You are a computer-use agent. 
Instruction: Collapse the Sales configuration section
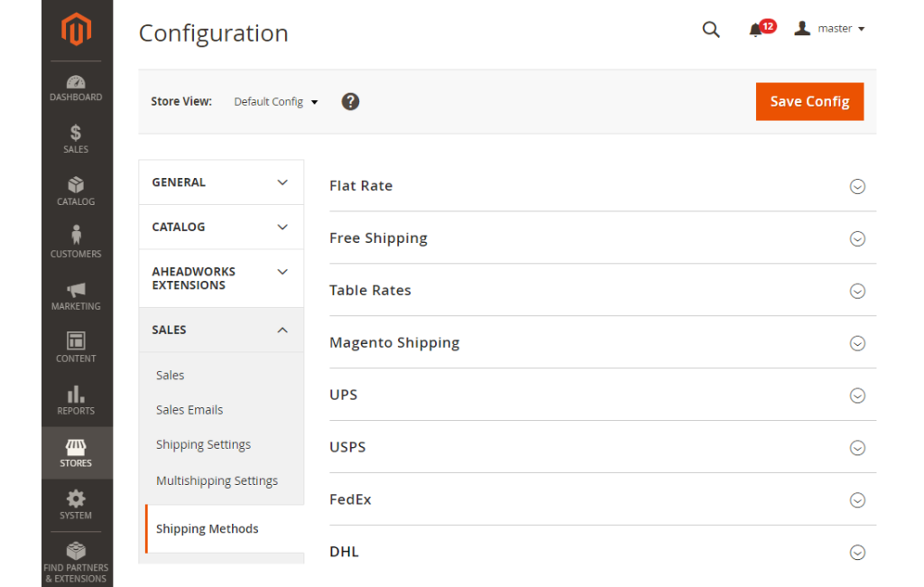click(221, 330)
